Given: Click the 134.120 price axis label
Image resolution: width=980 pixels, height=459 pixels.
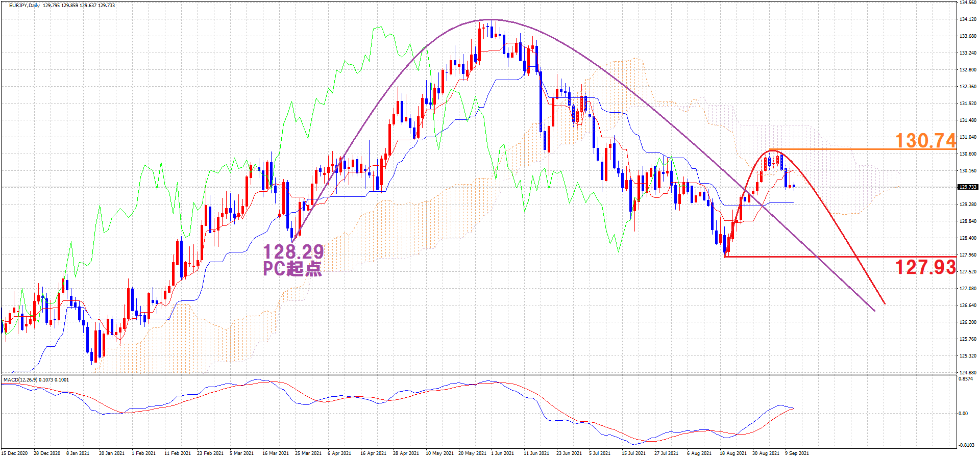Looking at the screenshot, I should (968, 19).
